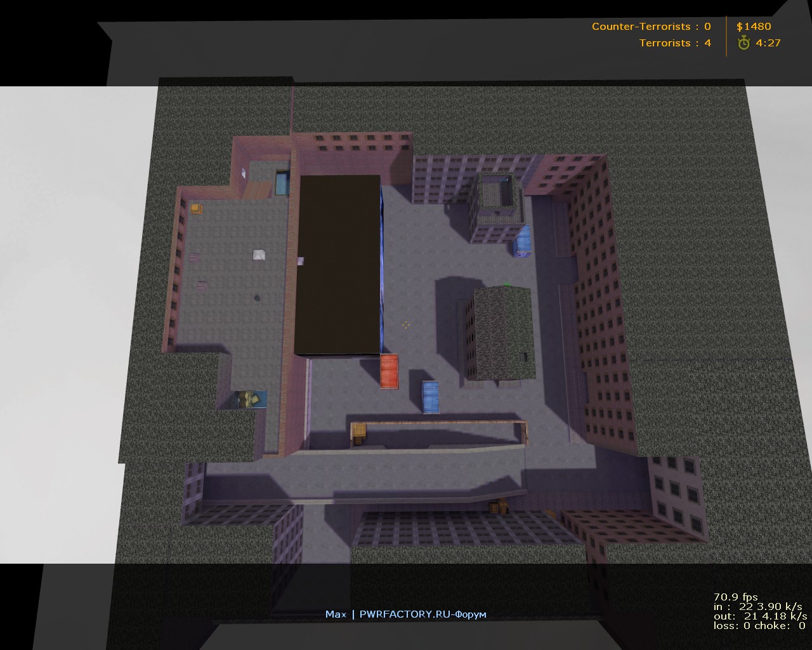Click the Terrorists : 4 score text

click(x=675, y=43)
